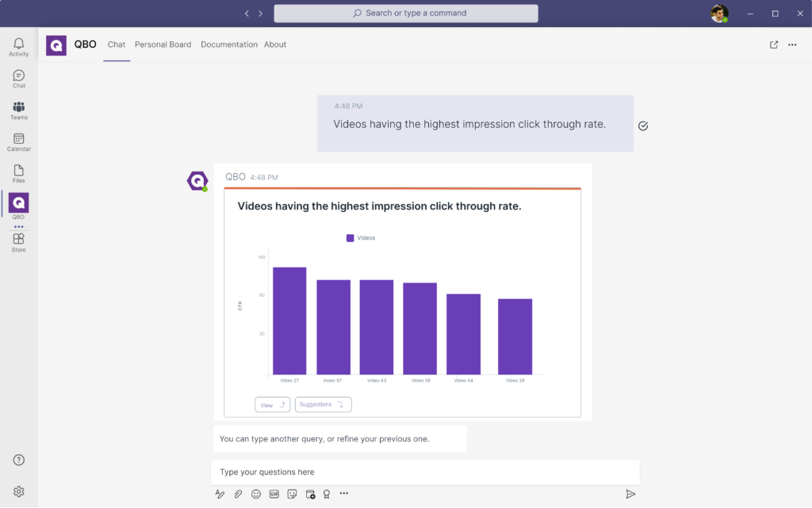Open the sticker picker

click(x=292, y=494)
